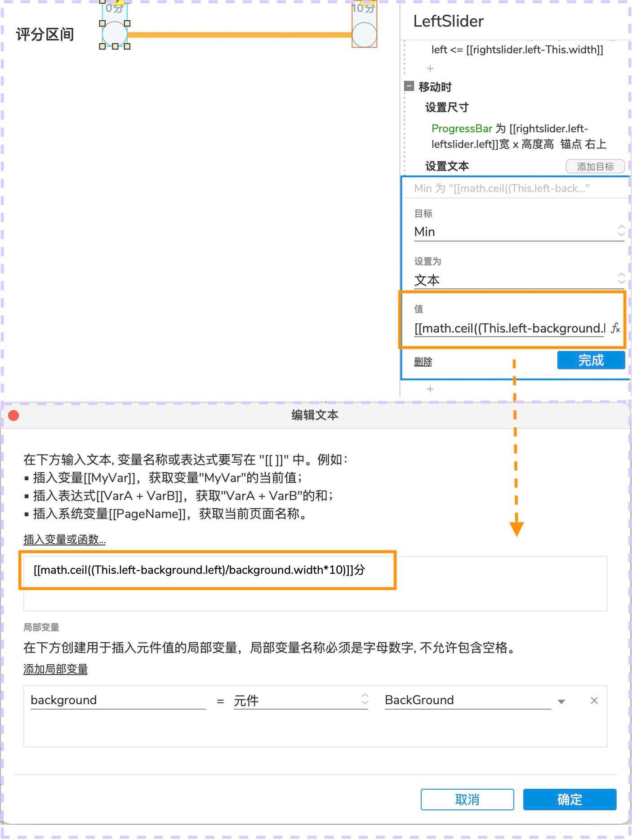Image resolution: width=632 pixels, height=840 pixels.
Task: Select the left slider circle handle
Action: (115, 34)
